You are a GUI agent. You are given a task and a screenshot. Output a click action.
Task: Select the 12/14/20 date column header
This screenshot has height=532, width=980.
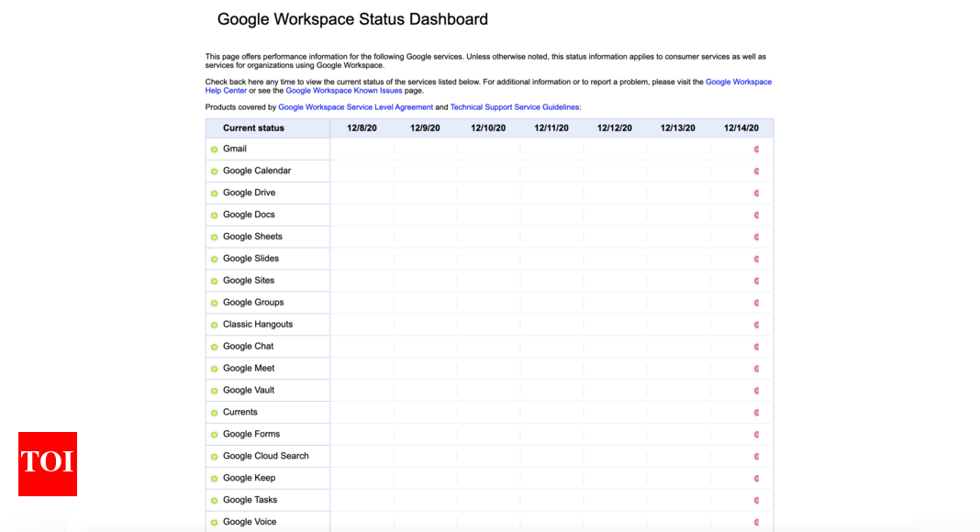[741, 128]
